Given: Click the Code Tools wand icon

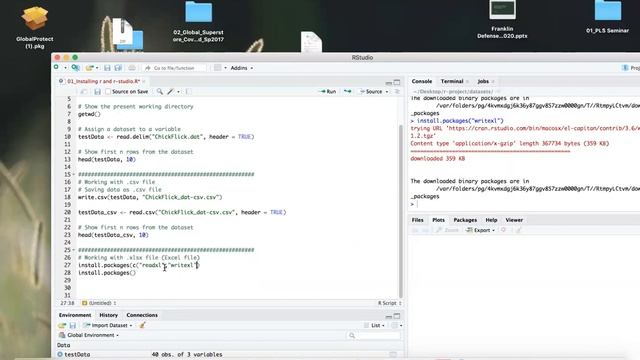Looking at the screenshot, I should coord(171,91).
